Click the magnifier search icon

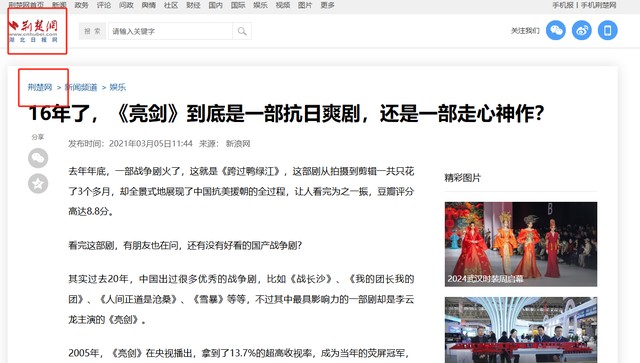click(x=242, y=31)
